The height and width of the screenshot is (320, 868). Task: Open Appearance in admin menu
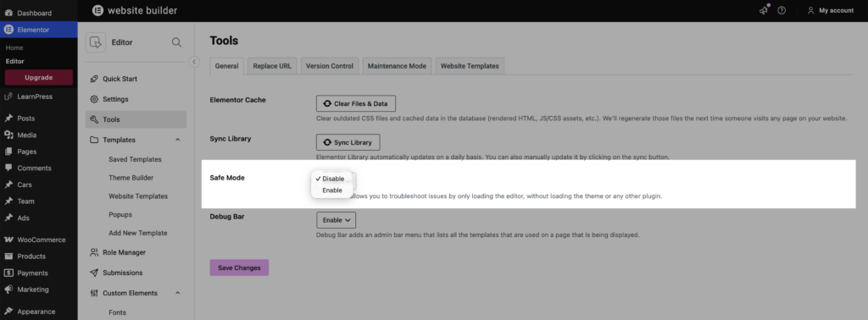pos(39,312)
